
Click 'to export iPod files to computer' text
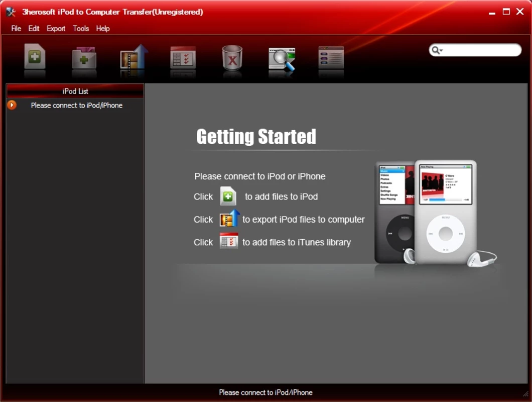point(303,220)
